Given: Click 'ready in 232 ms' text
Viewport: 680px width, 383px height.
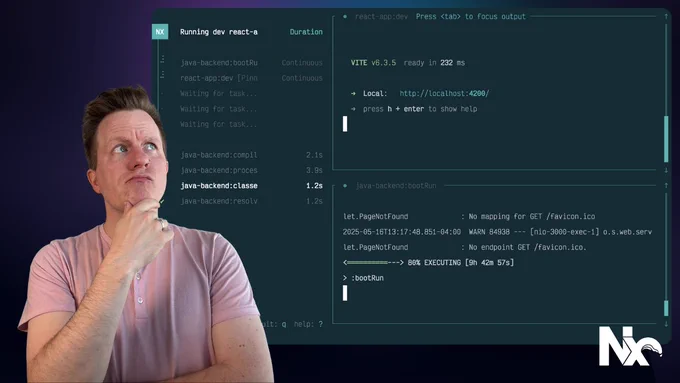Looking at the screenshot, I should pos(434,63).
